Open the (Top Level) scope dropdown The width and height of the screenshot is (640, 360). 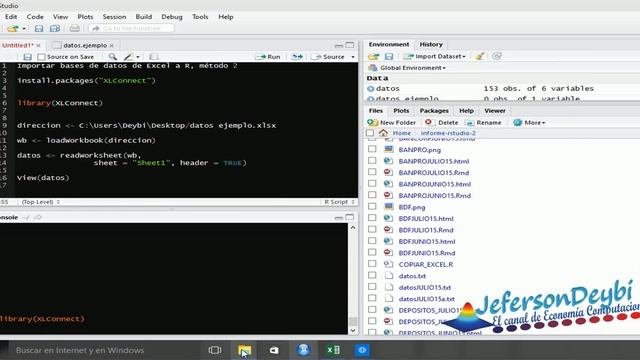pyautogui.click(x=41, y=202)
